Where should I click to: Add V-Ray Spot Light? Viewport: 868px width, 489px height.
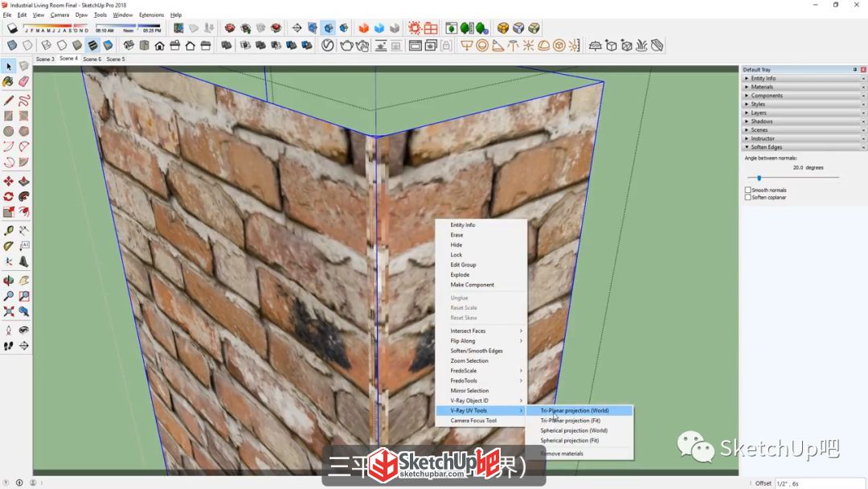497,45
